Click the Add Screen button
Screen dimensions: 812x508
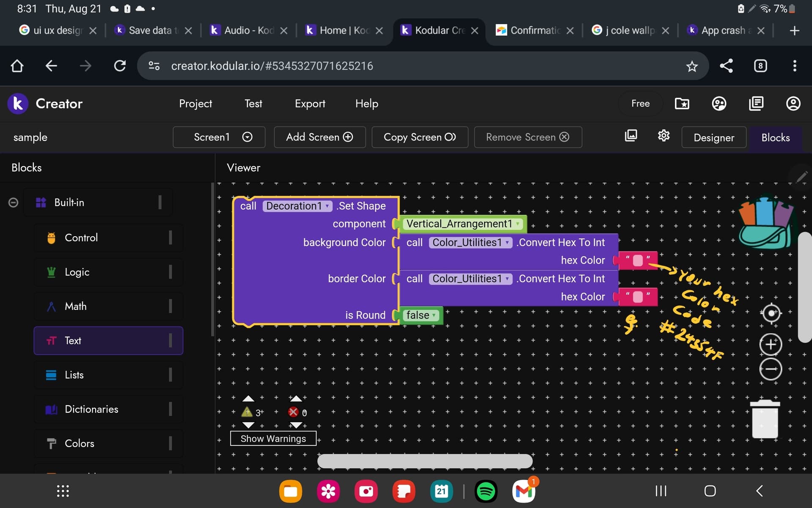pyautogui.click(x=319, y=137)
